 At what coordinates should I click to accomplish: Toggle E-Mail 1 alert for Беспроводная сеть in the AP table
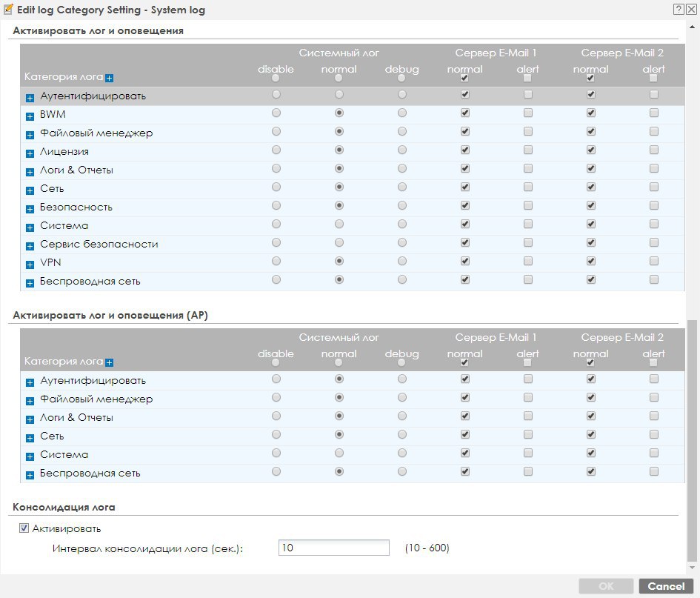pyautogui.click(x=528, y=471)
